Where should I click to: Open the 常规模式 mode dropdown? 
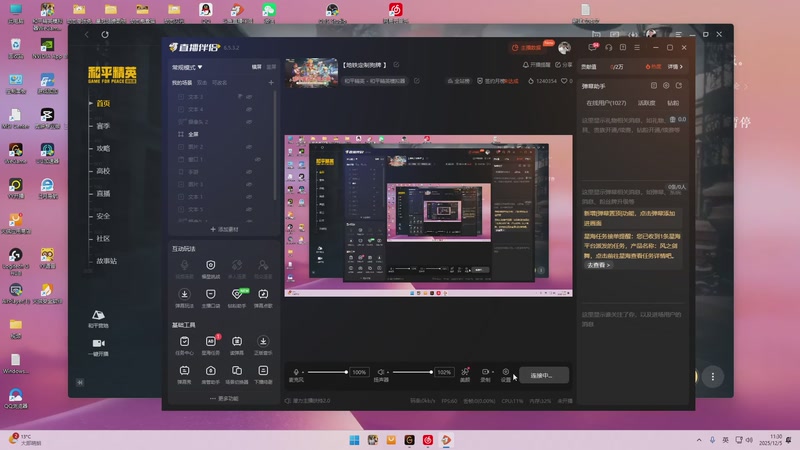tap(187, 67)
